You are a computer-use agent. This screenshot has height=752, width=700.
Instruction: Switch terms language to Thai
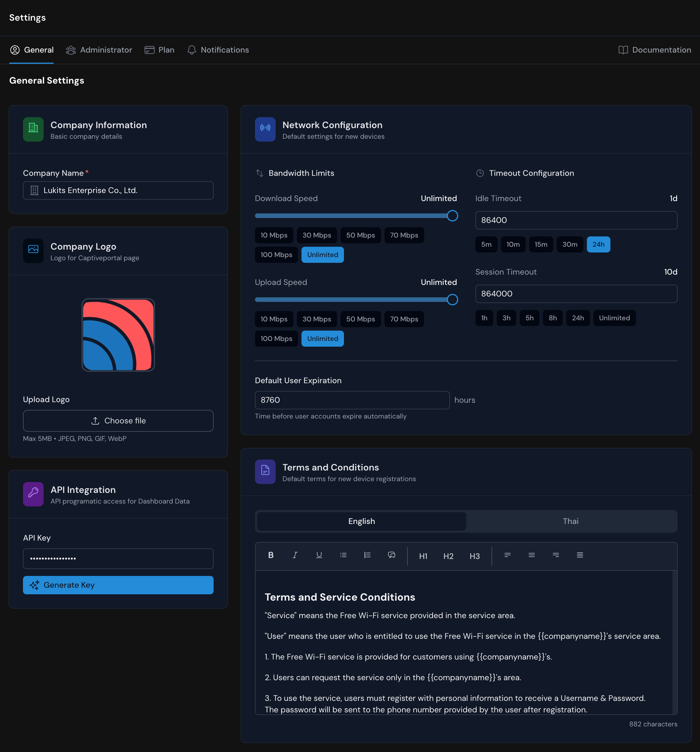[570, 521]
